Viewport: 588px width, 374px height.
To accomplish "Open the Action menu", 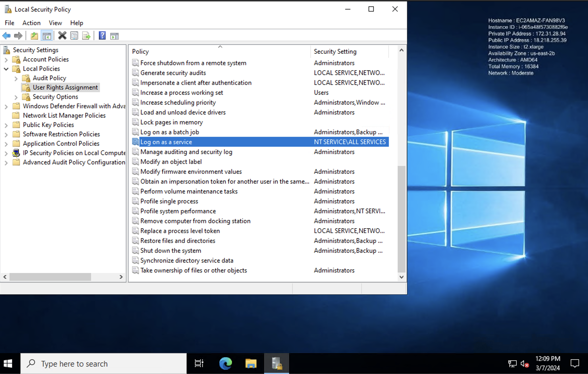I will 31,23.
